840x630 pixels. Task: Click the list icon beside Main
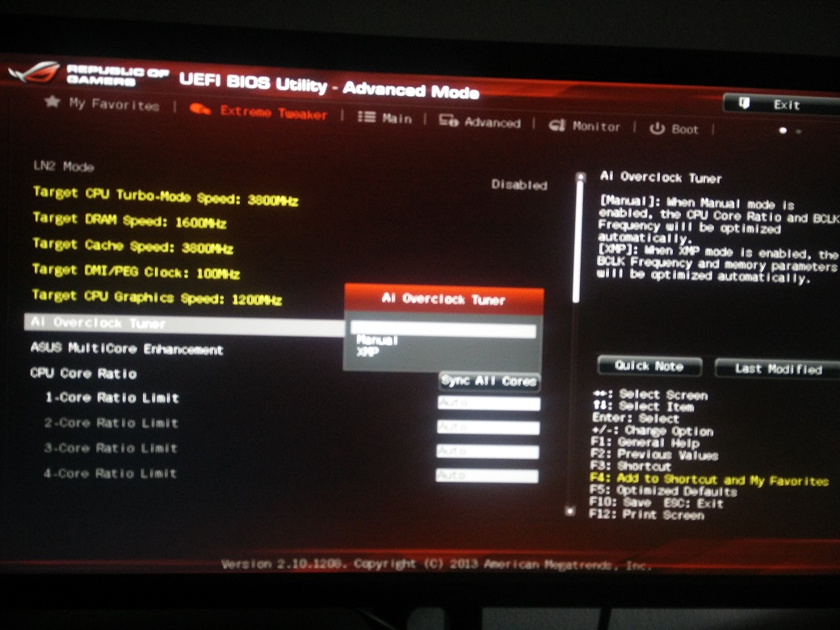click(x=367, y=116)
